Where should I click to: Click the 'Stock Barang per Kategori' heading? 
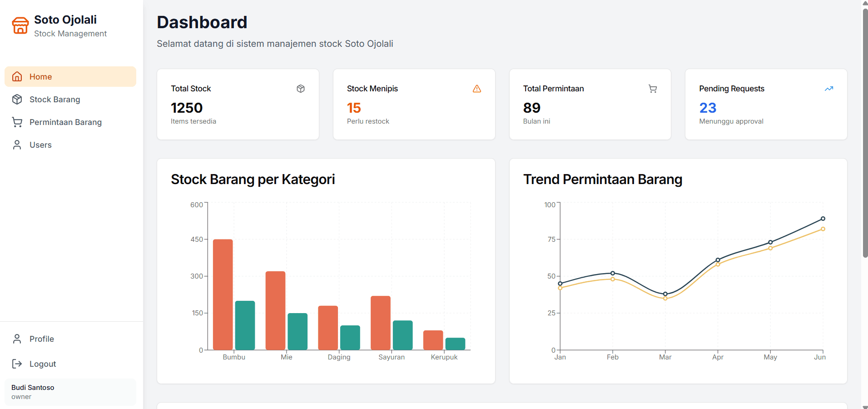click(x=253, y=180)
